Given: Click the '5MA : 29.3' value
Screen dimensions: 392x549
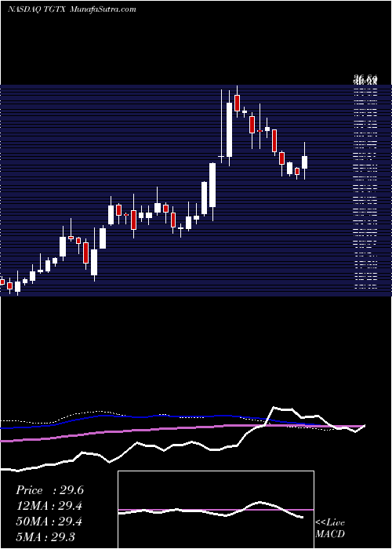Looking at the screenshot, I should click(x=45, y=536).
